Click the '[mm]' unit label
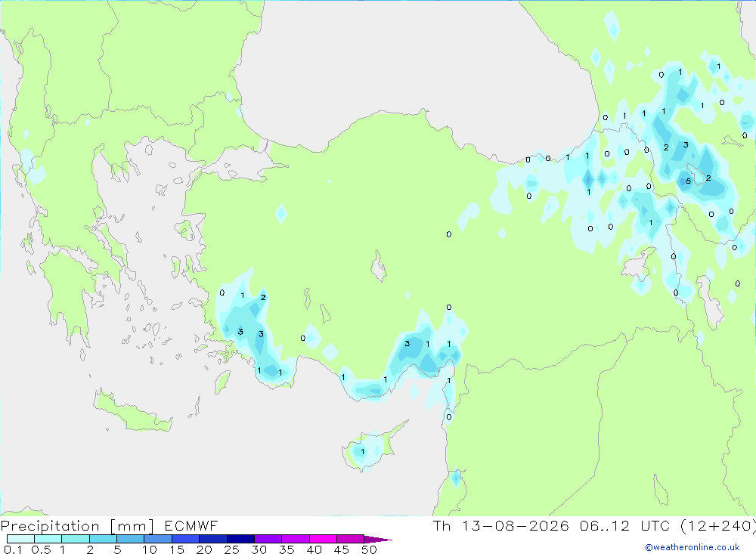 [x=132, y=526]
